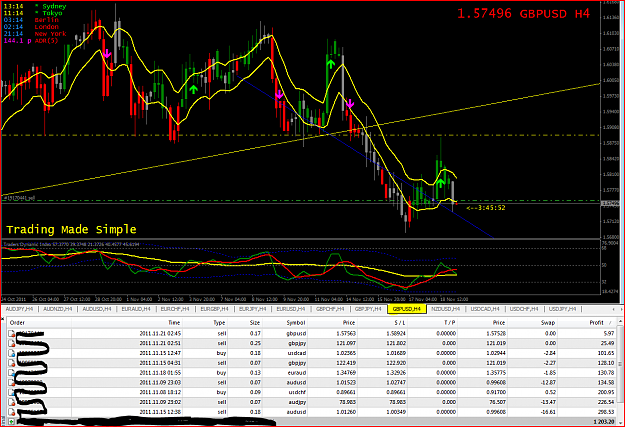The width and height of the screenshot is (625, 427).
Task: Select the EURCHF,H4 chart tab
Action: (x=175, y=309)
